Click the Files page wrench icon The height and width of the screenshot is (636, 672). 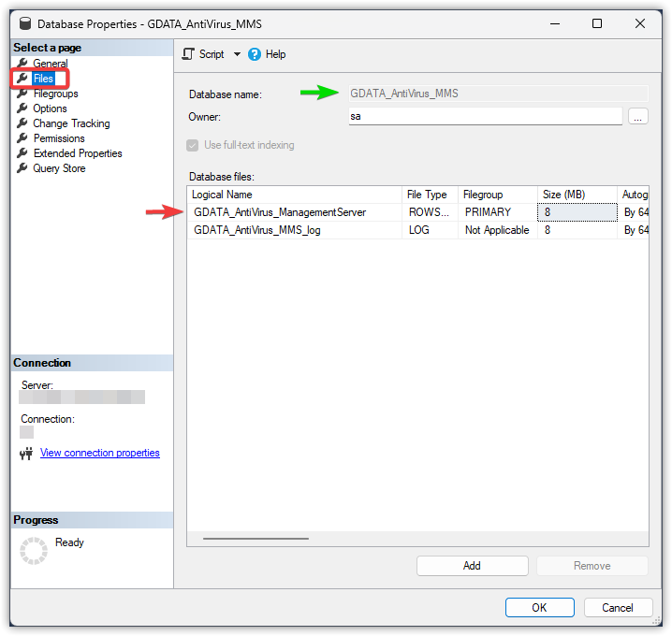click(x=22, y=79)
